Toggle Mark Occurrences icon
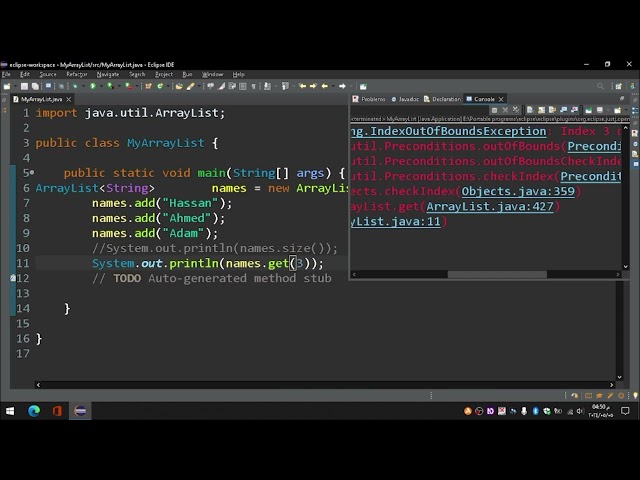Image resolution: width=640 pixels, height=480 pixels. [222, 86]
